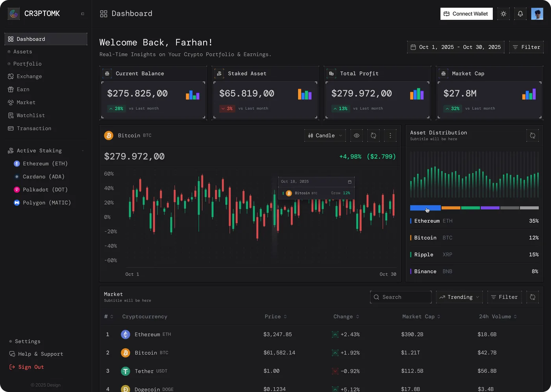The width and height of the screenshot is (551, 392).
Task: Click the CR3PTOMK logo icon
Action: 14,14
